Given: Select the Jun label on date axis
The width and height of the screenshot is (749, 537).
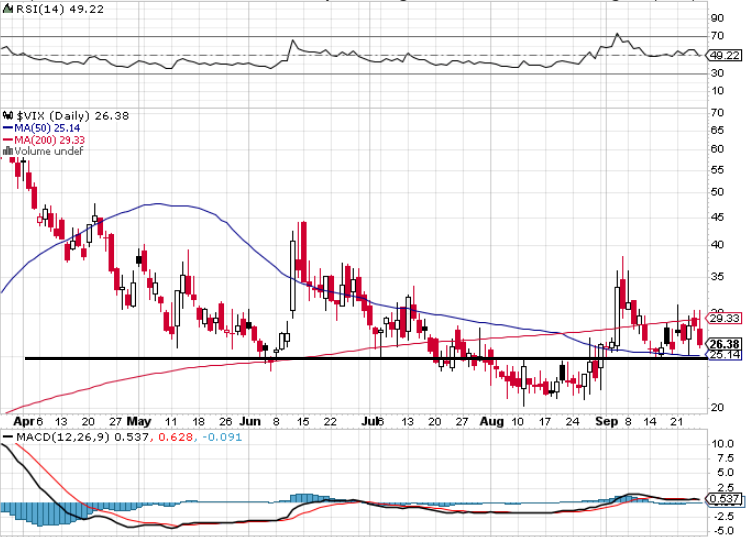Looking at the screenshot, I should [x=250, y=421].
